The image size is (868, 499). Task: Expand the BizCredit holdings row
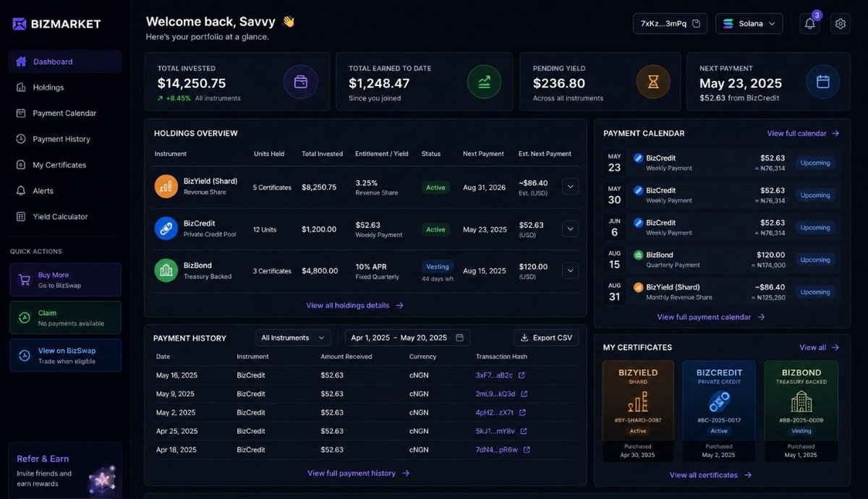click(x=571, y=229)
